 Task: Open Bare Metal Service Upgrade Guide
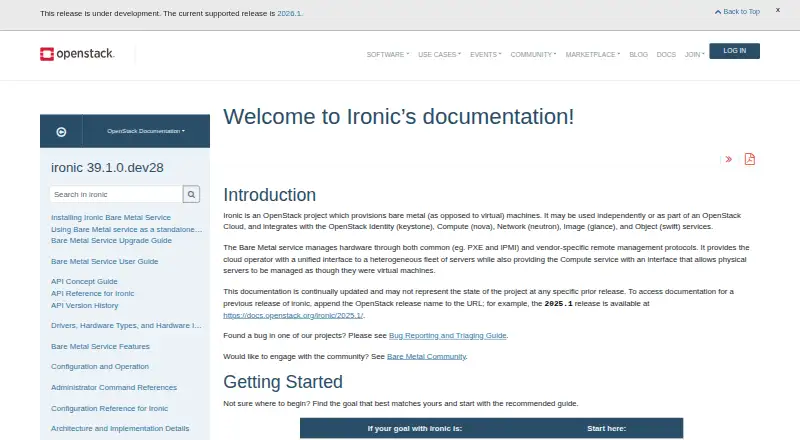coord(111,240)
